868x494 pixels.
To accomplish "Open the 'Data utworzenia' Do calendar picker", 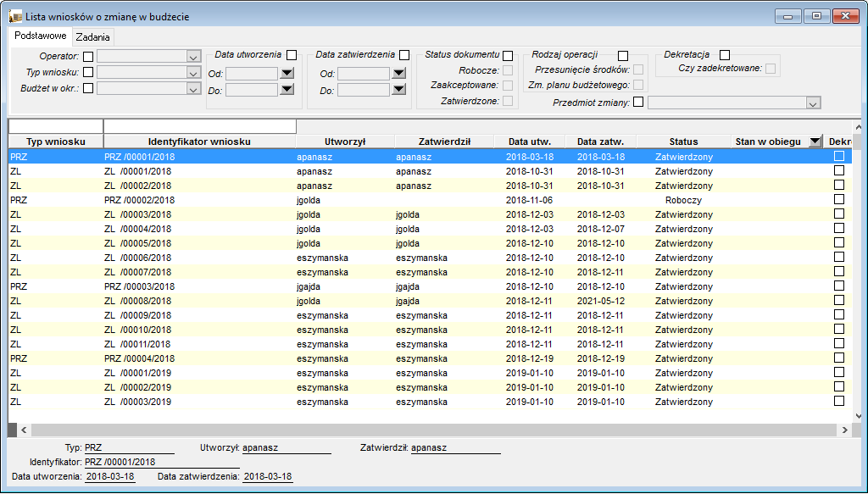I will 287,90.
